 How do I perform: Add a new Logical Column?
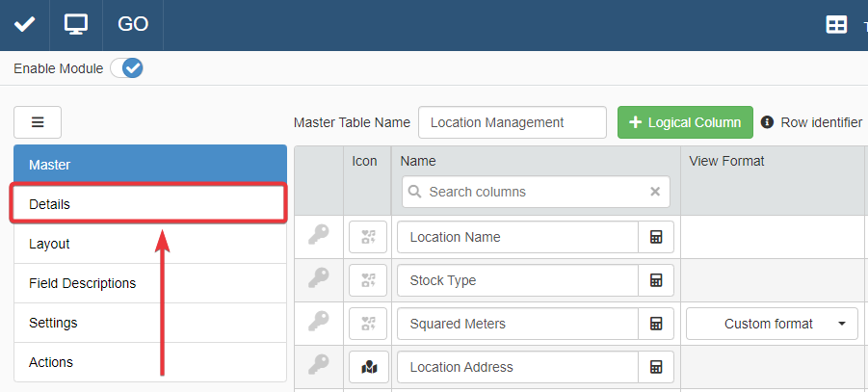[x=684, y=122]
